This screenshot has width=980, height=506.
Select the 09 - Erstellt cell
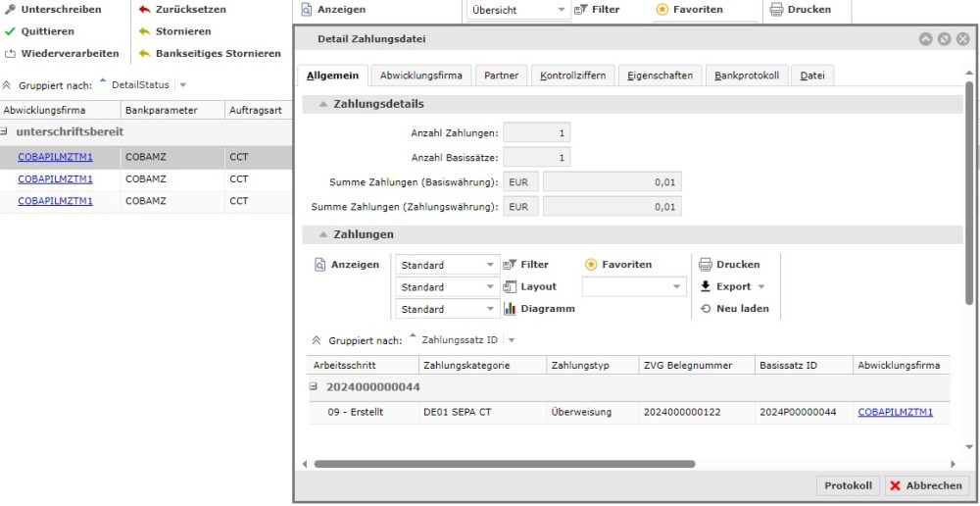coord(363,412)
